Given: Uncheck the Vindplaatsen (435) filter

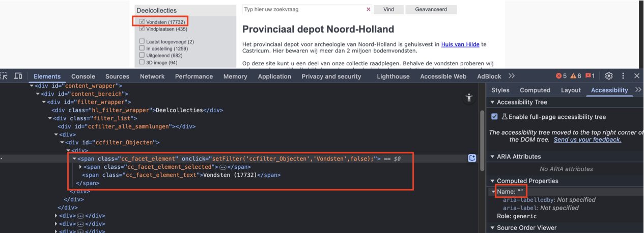Looking at the screenshot, I should 142,29.
